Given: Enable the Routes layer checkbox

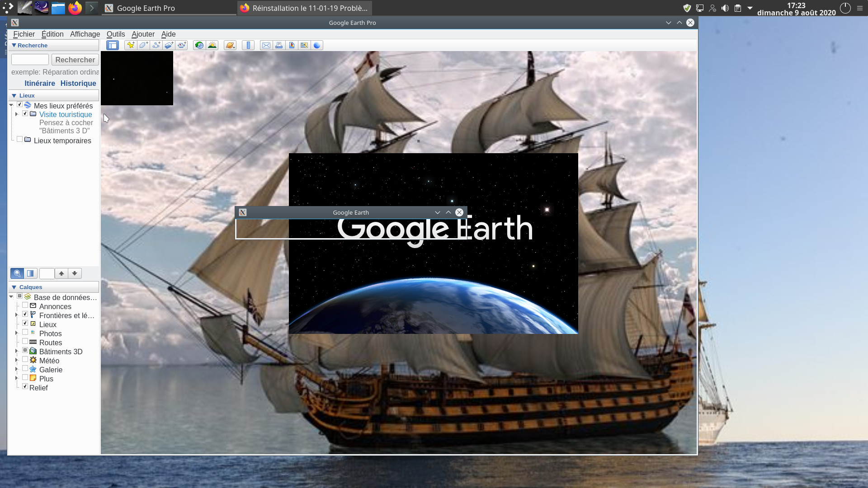Looking at the screenshot, I should coord(25,342).
